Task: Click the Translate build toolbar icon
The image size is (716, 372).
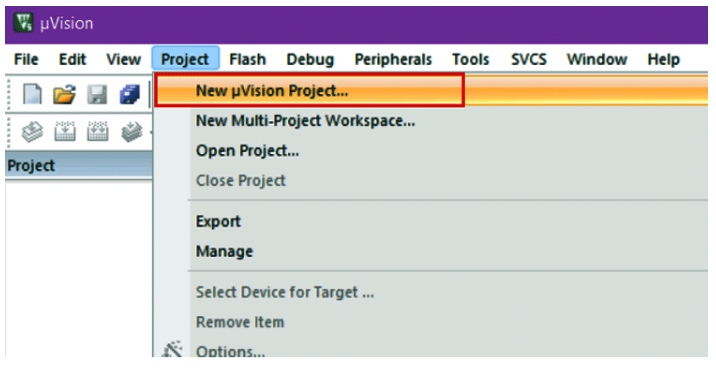Action: [x=32, y=131]
